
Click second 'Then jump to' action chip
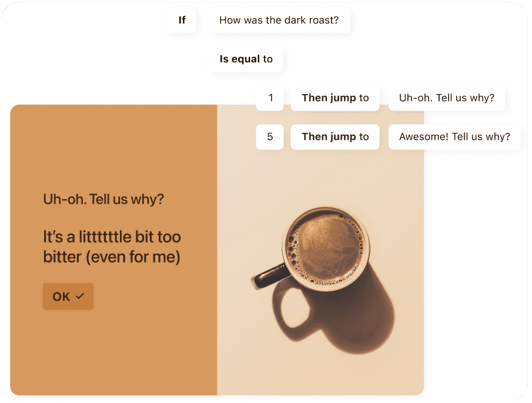[335, 137]
